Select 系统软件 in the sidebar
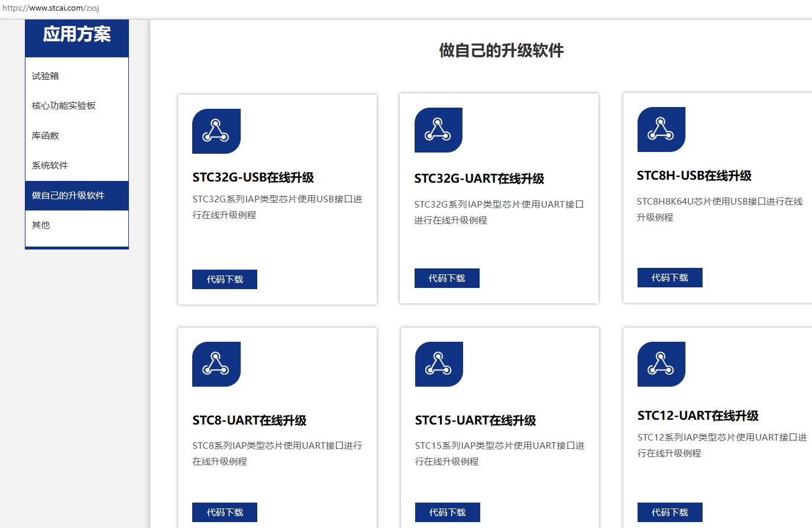The height and width of the screenshot is (528, 812). pyautogui.click(x=49, y=165)
